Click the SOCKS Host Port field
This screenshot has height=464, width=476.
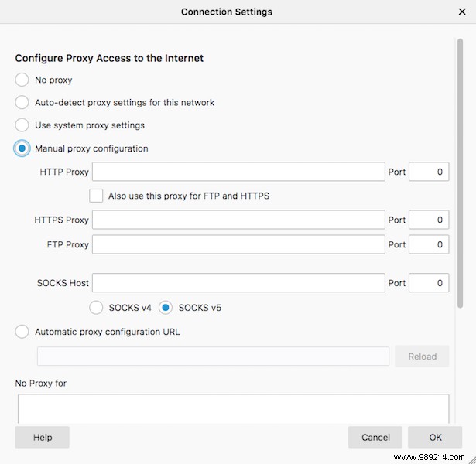point(429,283)
